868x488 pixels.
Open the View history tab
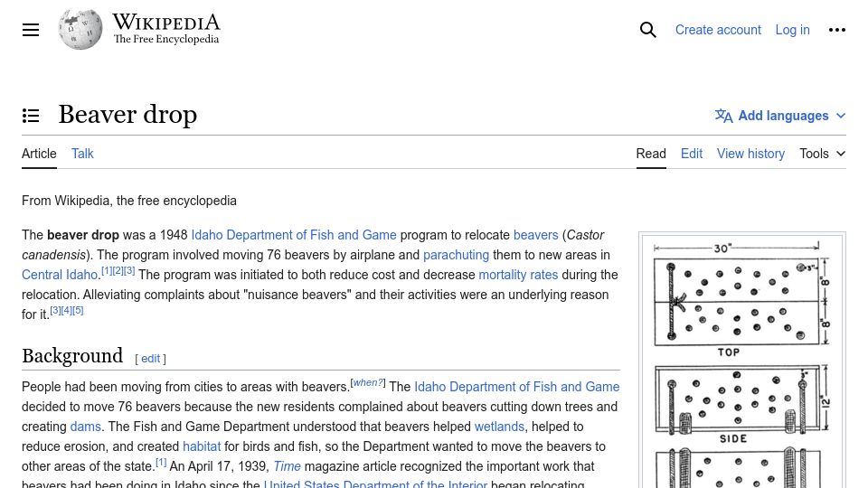point(750,154)
